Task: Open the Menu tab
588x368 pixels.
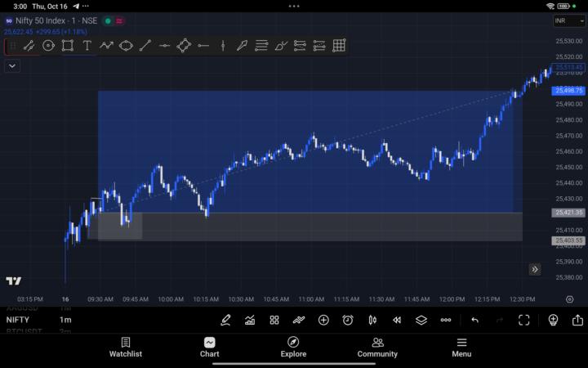Action: (461, 348)
